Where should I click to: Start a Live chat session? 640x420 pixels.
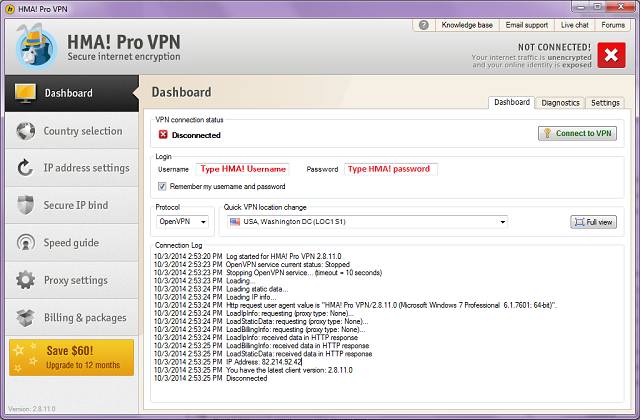(574, 25)
